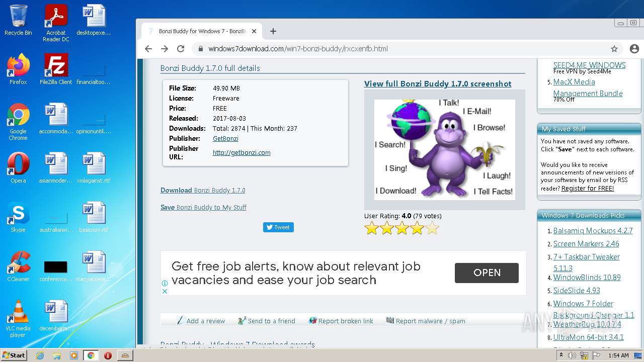
Task: Open WindowBlinds 10.89 link
Action: pyautogui.click(x=587, y=278)
